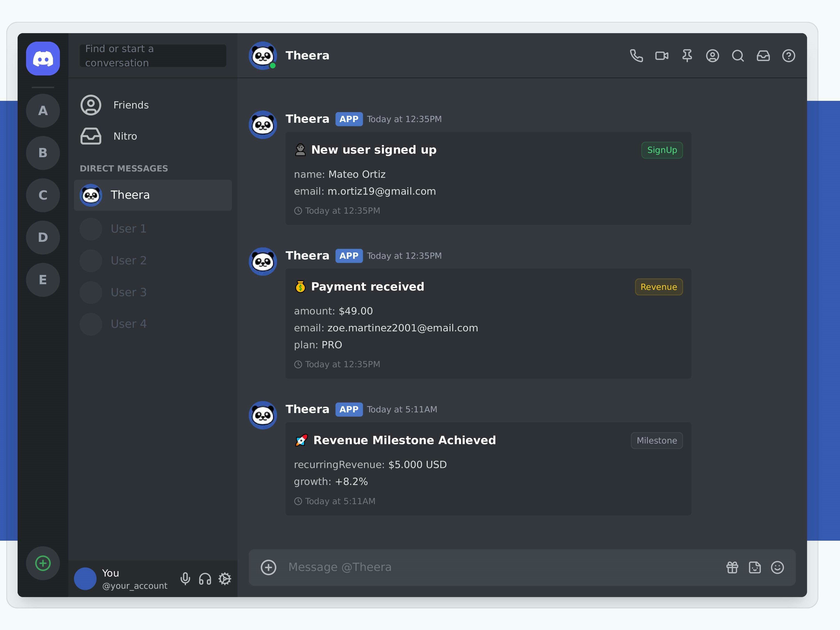Click the Revenue tag badge
The height and width of the screenshot is (630, 840).
[x=659, y=287]
